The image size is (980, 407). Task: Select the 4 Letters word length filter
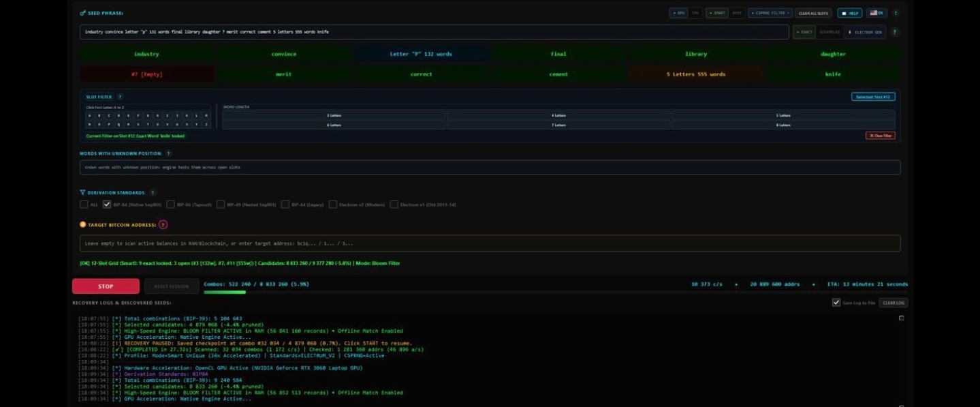click(x=558, y=115)
